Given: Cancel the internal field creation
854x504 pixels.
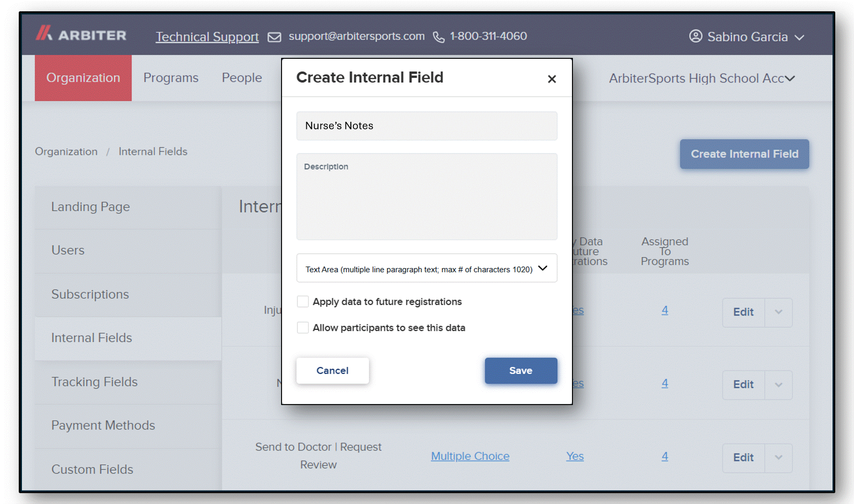Looking at the screenshot, I should [332, 371].
